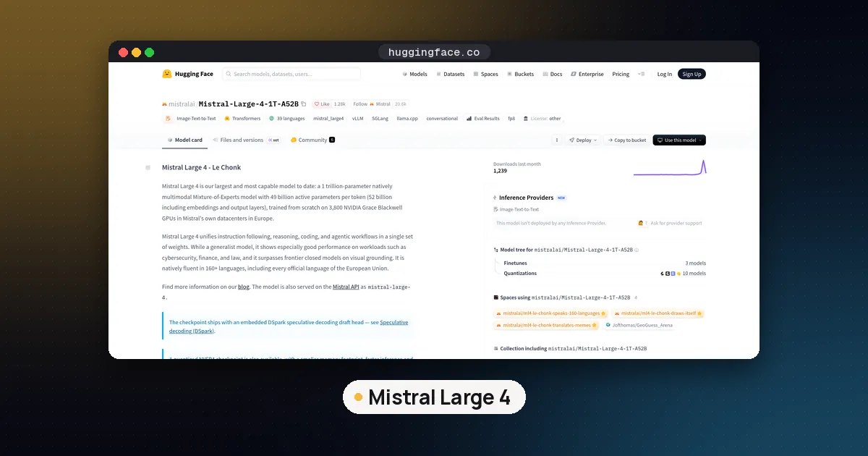Open the three-dot more options menu
This screenshot has height=456, width=868.
pyautogui.click(x=556, y=140)
